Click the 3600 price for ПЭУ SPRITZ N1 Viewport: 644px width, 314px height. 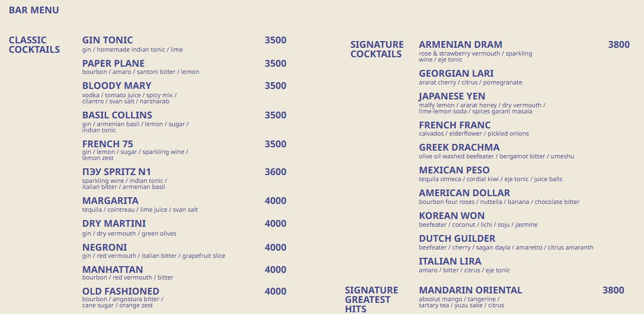click(x=276, y=172)
